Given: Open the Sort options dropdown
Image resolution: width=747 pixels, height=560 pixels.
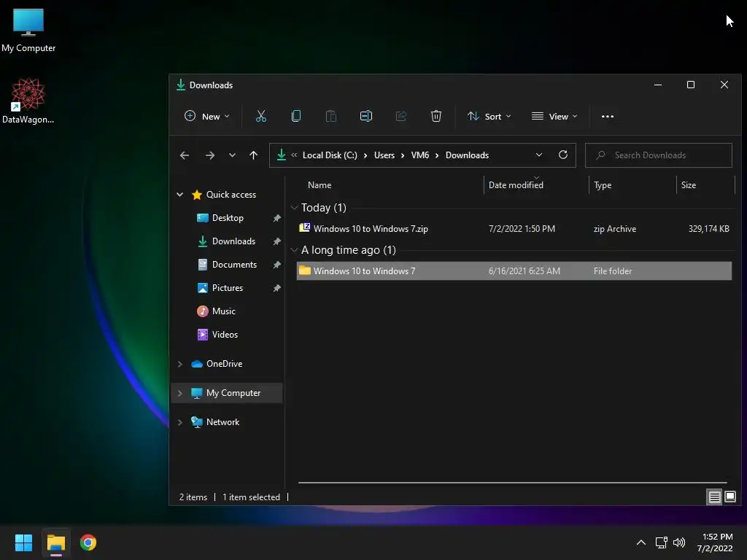Looking at the screenshot, I should click(x=489, y=116).
